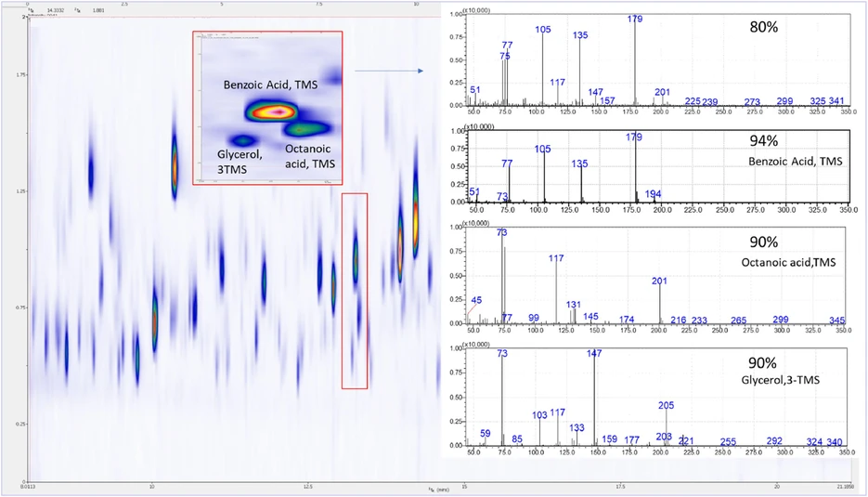The image size is (868, 497).
Task: Select the green octanoic acid blob in the inset
Action: [306, 129]
